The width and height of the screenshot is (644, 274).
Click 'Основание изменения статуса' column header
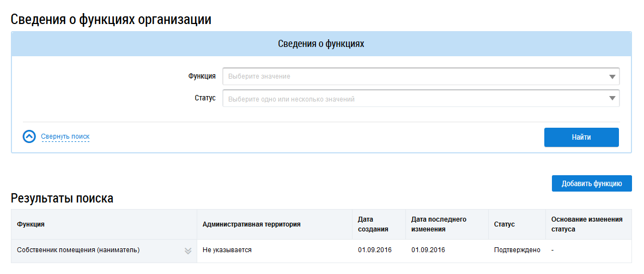[x=586, y=224]
